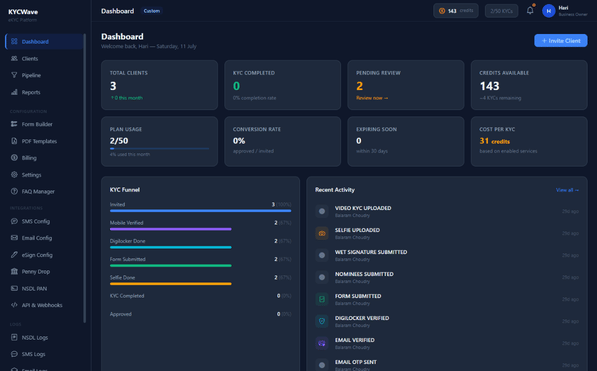Open the NSDL PAN card icon
This screenshot has width=597, height=371.
14,288
